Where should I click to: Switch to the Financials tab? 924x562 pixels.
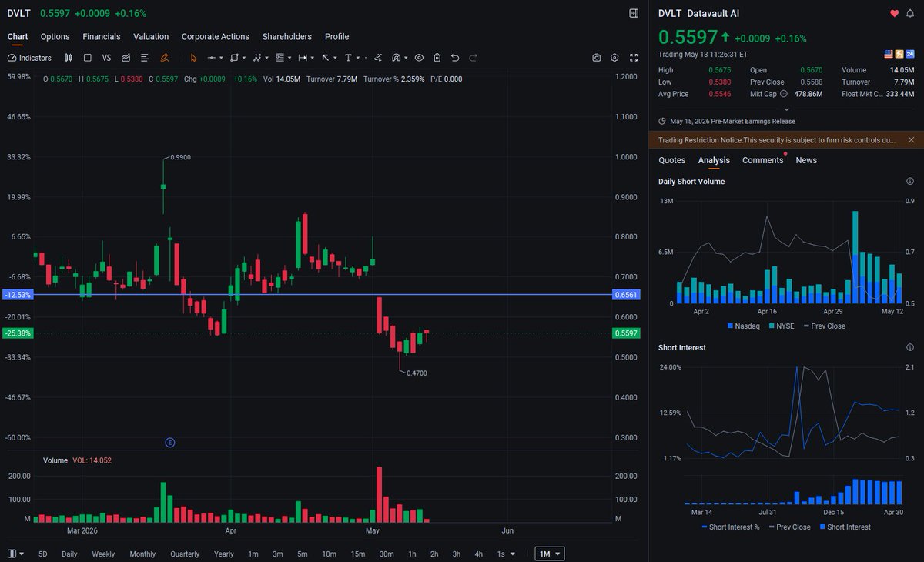coord(102,36)
